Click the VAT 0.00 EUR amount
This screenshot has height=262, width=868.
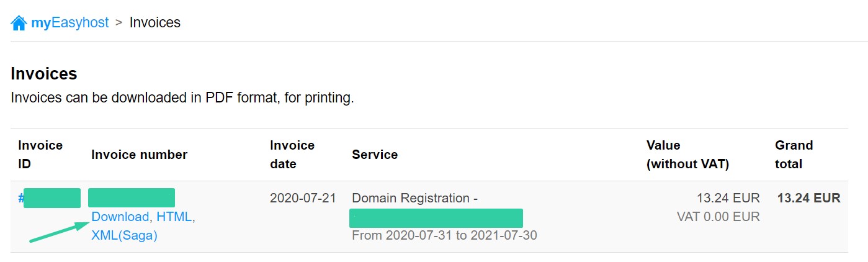tap(718, 217)
